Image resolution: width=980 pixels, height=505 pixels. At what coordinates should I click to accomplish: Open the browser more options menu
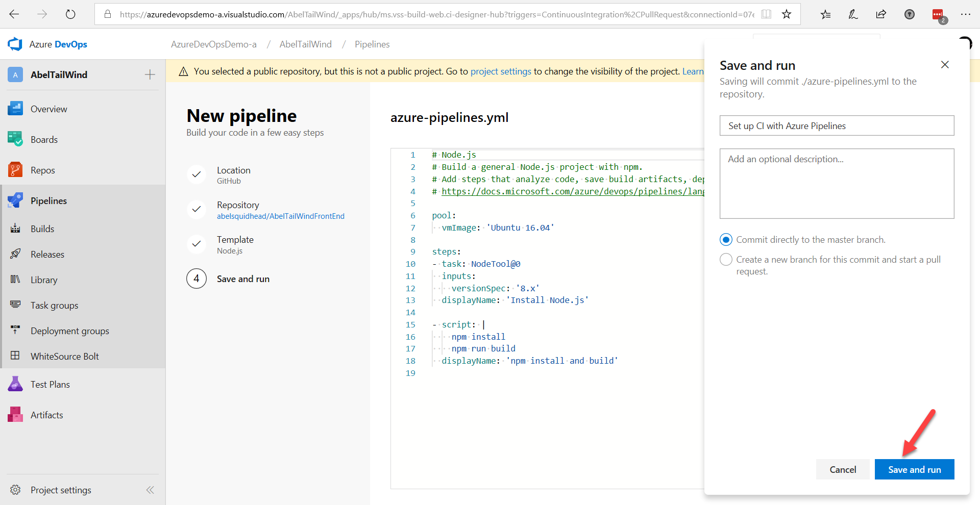[965, 14]
